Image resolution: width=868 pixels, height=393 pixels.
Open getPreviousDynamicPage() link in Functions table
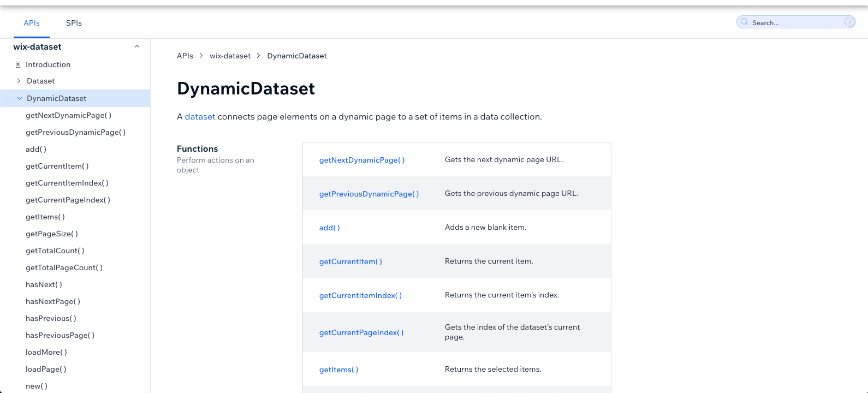369,194
